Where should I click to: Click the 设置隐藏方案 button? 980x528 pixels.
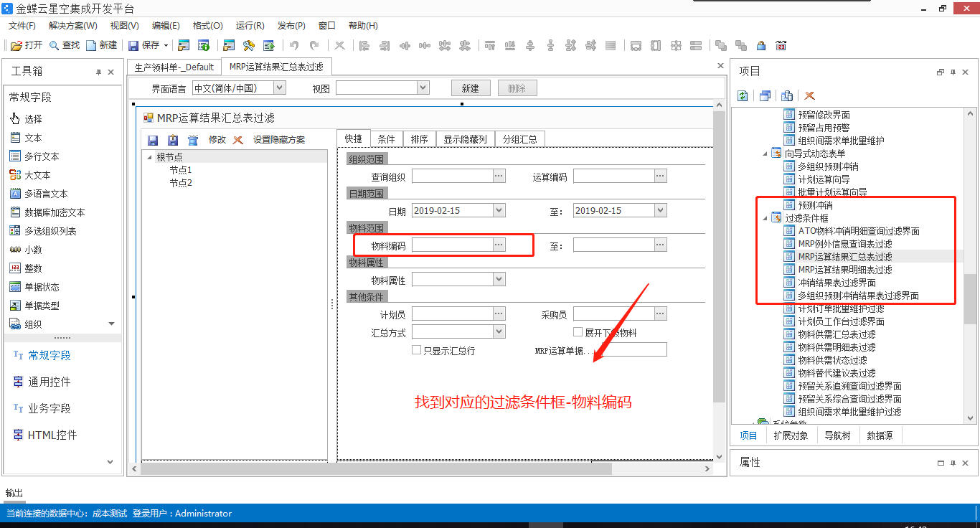[x=278, y=140]
